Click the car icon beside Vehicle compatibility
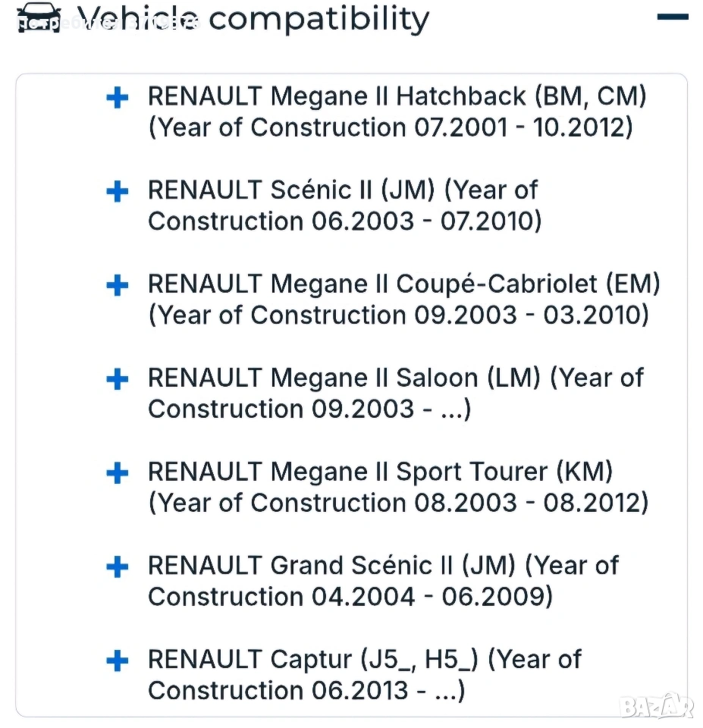703x728 pixels. tap(38, 17)
